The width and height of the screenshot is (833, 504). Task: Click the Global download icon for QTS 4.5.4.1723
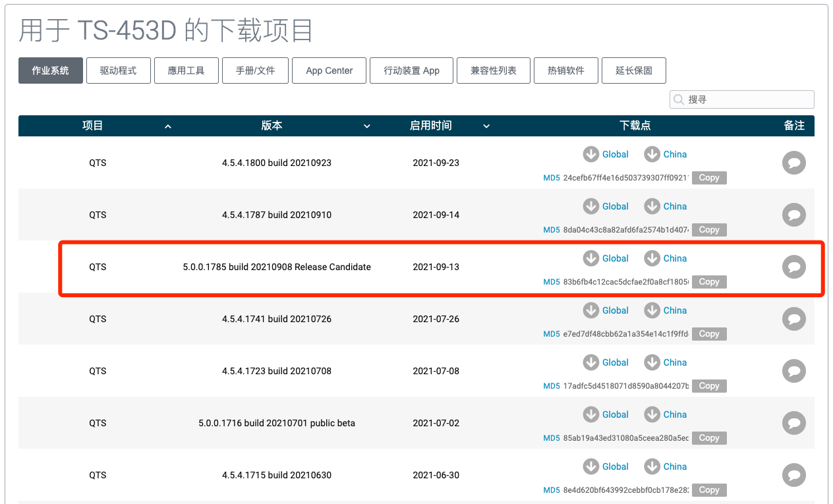pyautogui.click(x=591, y=362)
